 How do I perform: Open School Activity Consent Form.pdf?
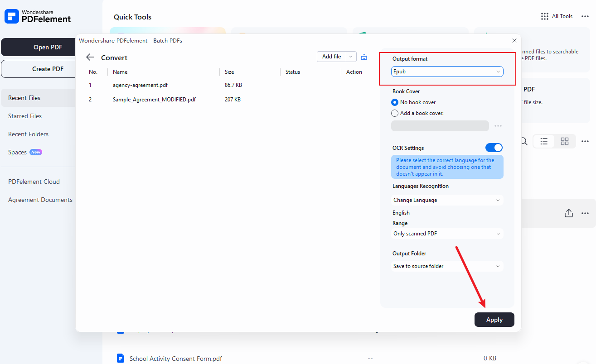tap(176, 359)
